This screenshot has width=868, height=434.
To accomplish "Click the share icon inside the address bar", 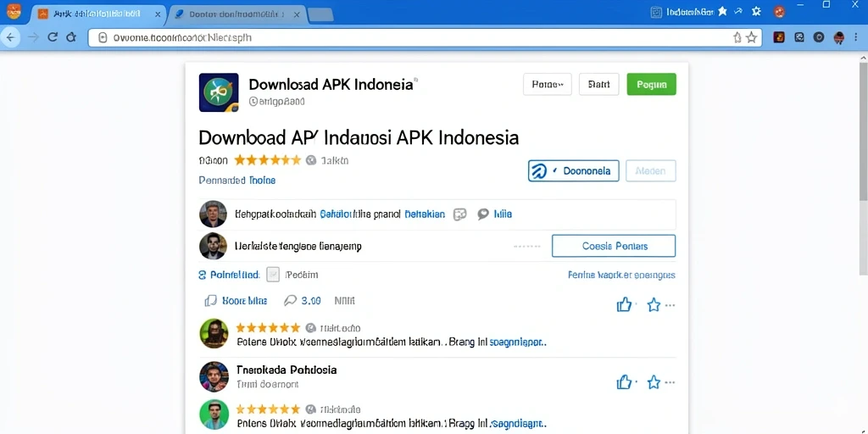I will [x=737, y=37].
